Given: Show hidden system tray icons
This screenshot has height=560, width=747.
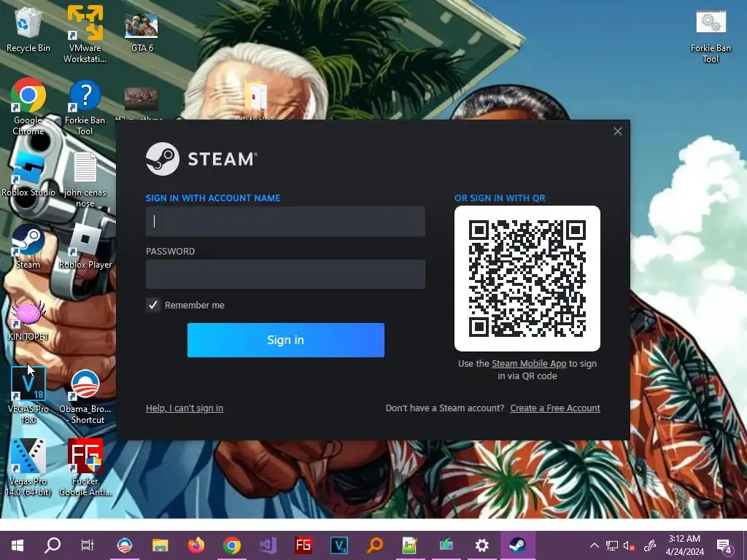Looking at the screenshot, I should tap(594, 545).
